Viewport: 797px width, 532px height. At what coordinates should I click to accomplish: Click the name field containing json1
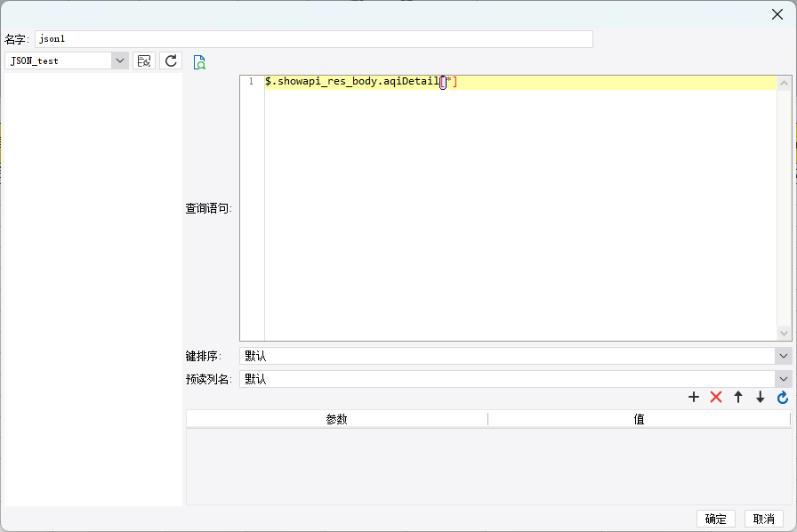point(314,39)
